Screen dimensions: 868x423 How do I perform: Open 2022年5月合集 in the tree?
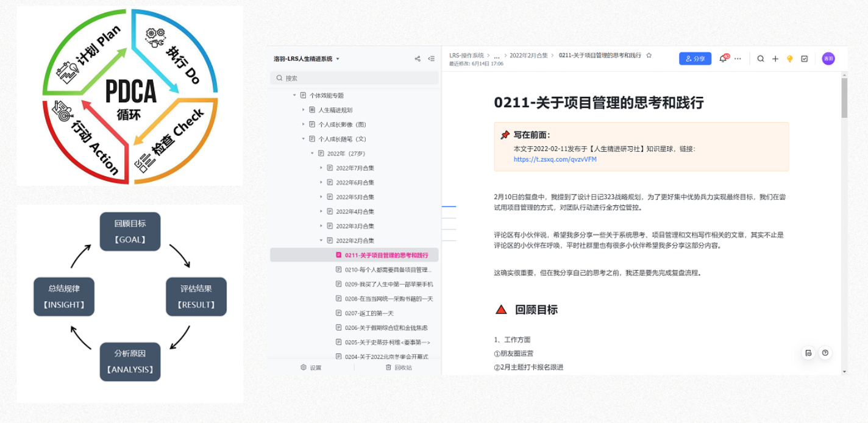(354, 197)
